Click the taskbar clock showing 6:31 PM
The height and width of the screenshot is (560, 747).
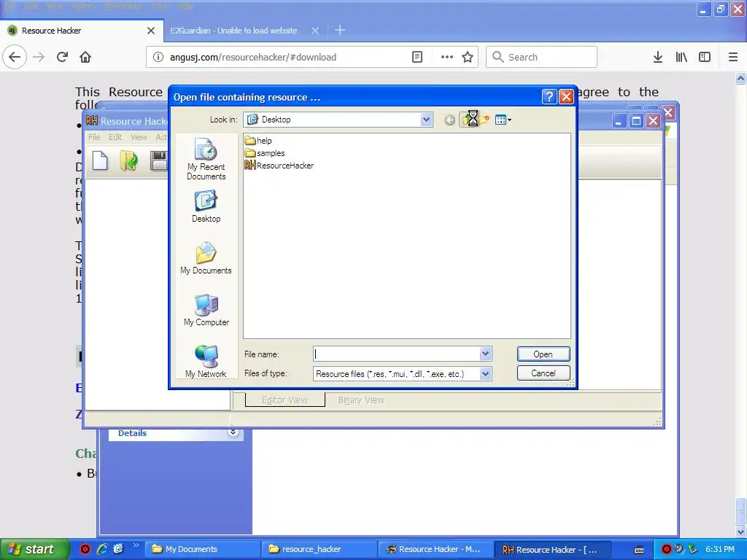click(720, 549)
